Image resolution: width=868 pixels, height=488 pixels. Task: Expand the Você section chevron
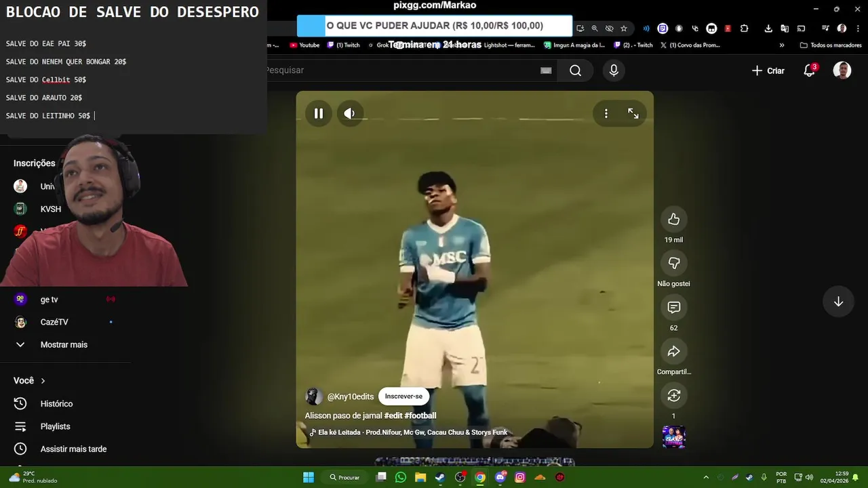pyautogui.click(x=43, y=381)
